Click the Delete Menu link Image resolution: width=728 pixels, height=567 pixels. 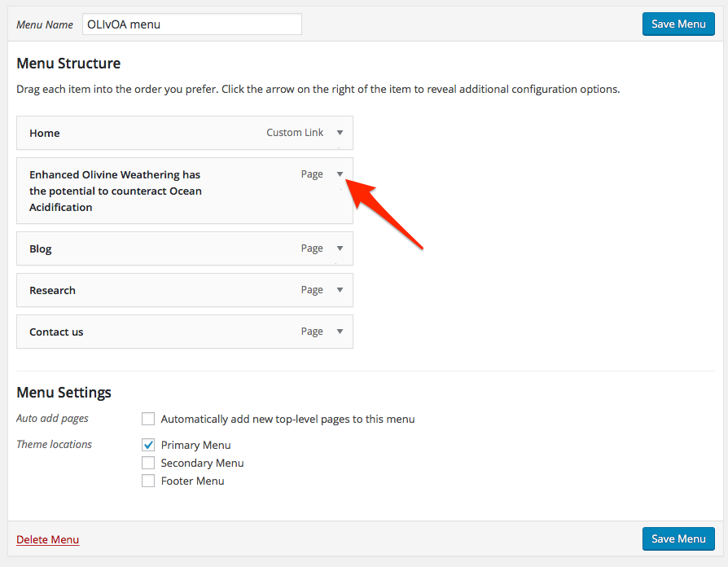point(48,539)
